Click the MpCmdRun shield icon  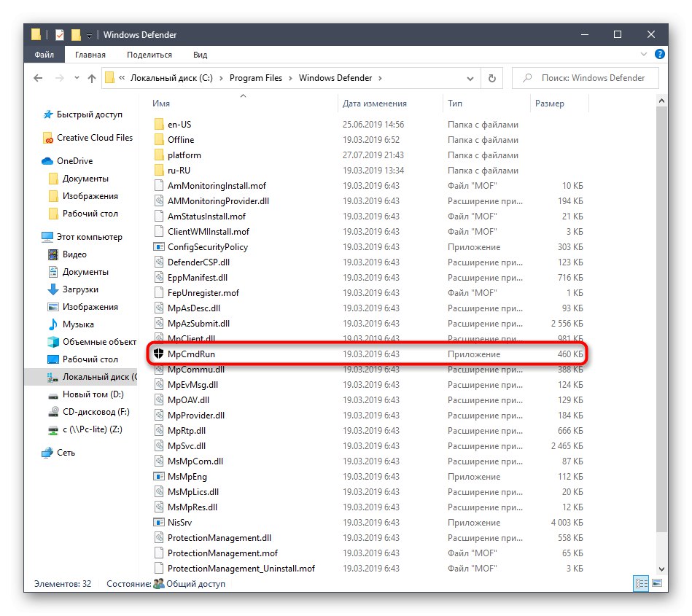point(158,354)
